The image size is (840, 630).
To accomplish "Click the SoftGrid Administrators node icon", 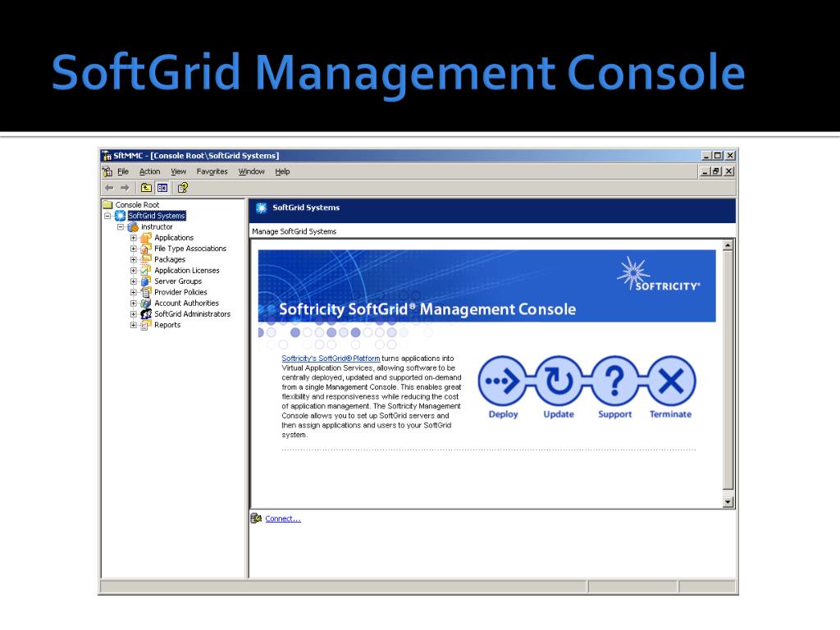I will tap(146, 314).
